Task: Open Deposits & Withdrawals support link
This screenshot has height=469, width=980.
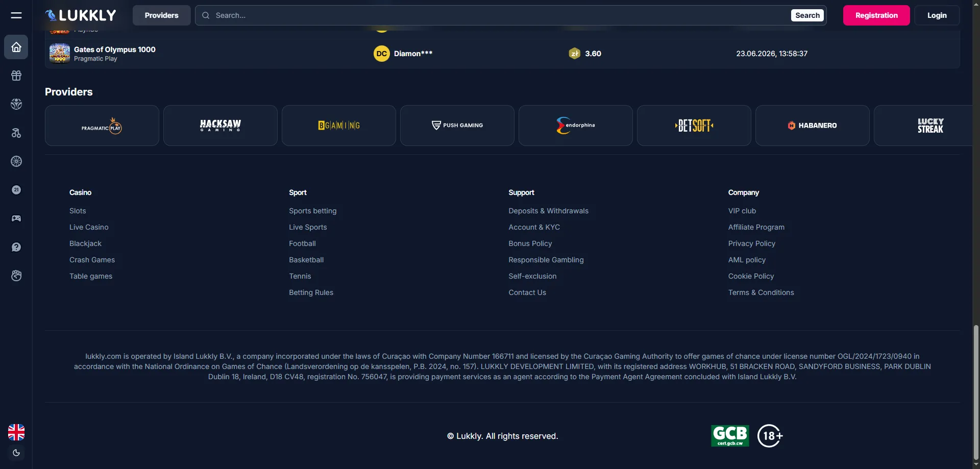Action: click(x=548, y=211)
